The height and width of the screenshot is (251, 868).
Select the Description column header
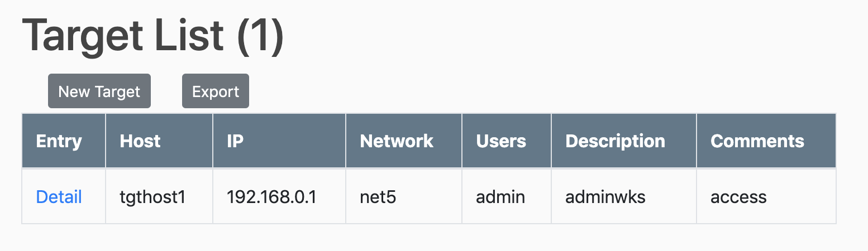pyautogui.click(x=615, y=141)
